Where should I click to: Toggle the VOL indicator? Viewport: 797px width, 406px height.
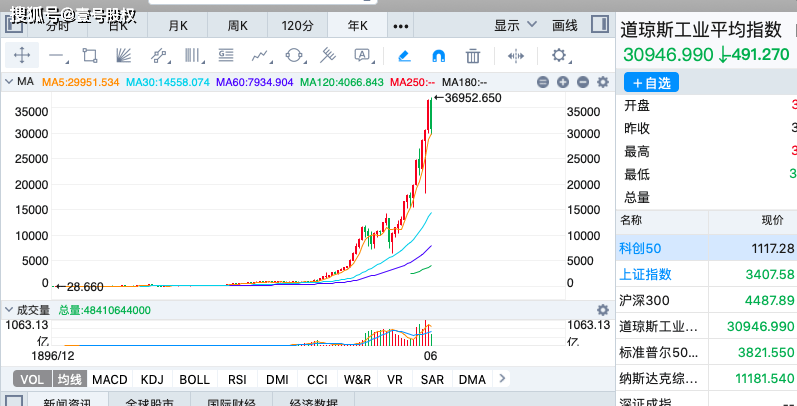click(x=32, y=379)
